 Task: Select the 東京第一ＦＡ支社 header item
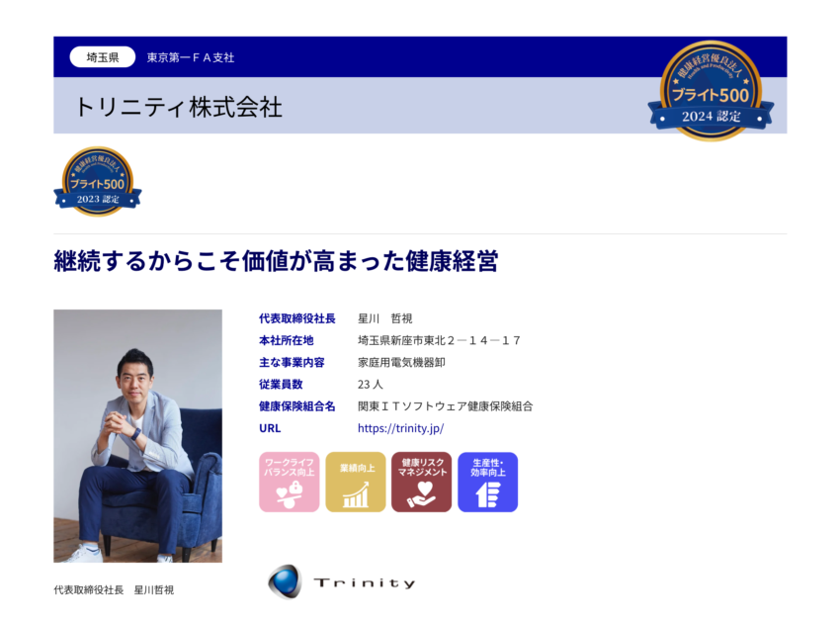(x=190, y=56)
